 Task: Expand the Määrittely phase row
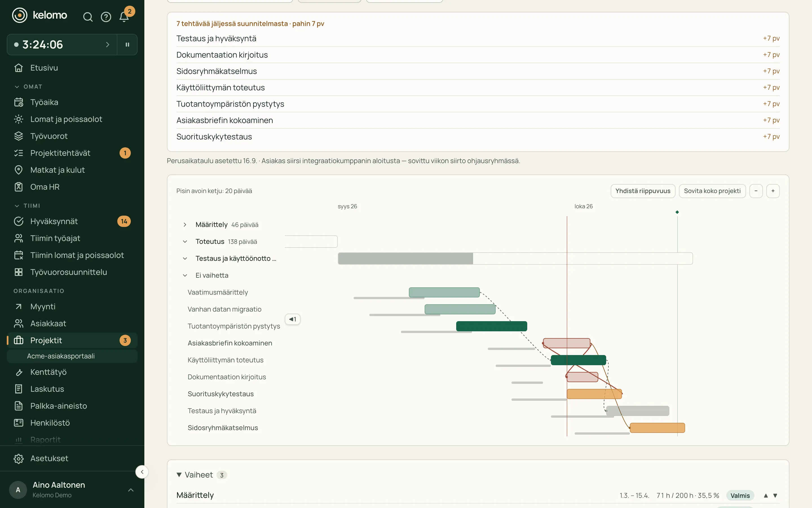(185, 225)
